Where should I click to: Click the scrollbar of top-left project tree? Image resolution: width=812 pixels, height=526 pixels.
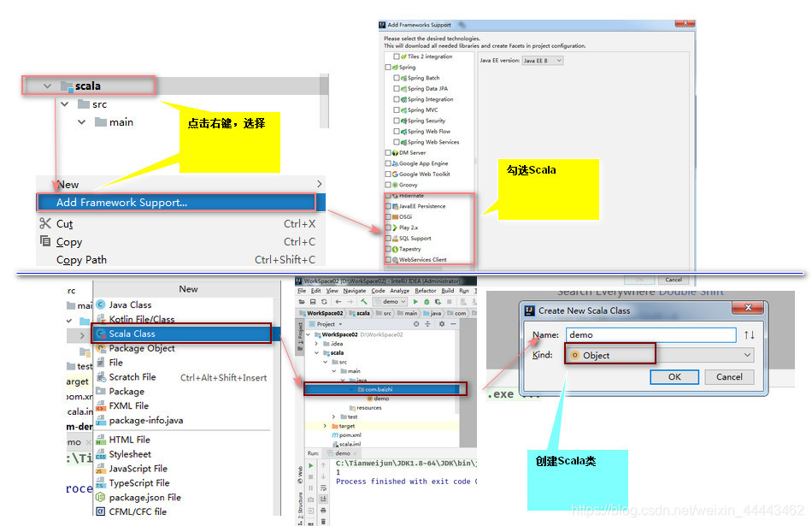[324, 101]
